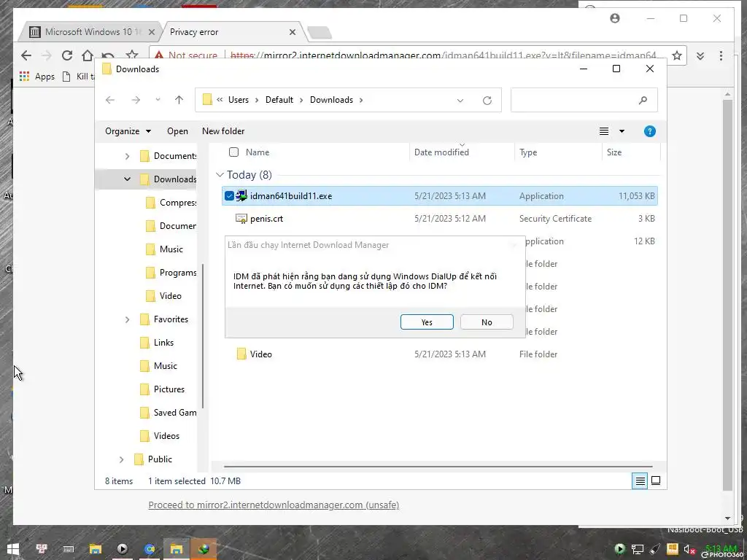Select the idman641build11.exe file name

[290, 195]
